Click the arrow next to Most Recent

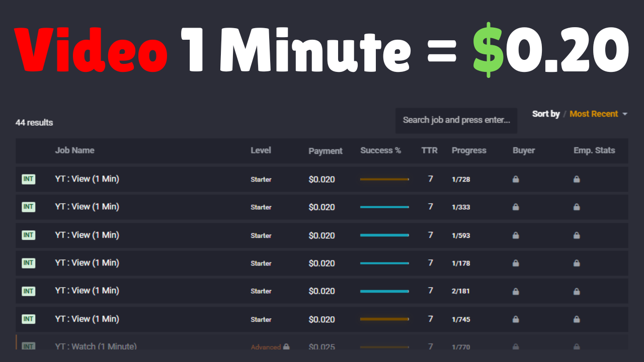click(x=625, y=114)
